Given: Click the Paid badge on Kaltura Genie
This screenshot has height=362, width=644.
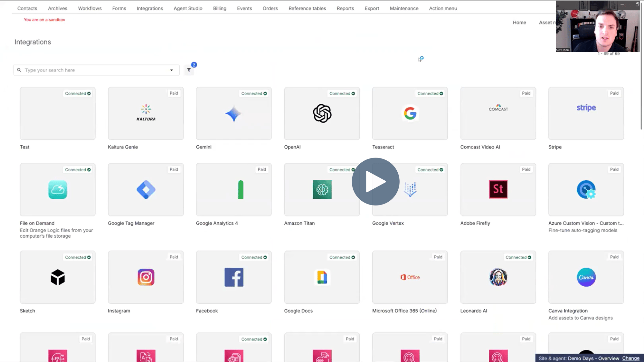Looking at the screenshot, I should [x=174, y=93].
